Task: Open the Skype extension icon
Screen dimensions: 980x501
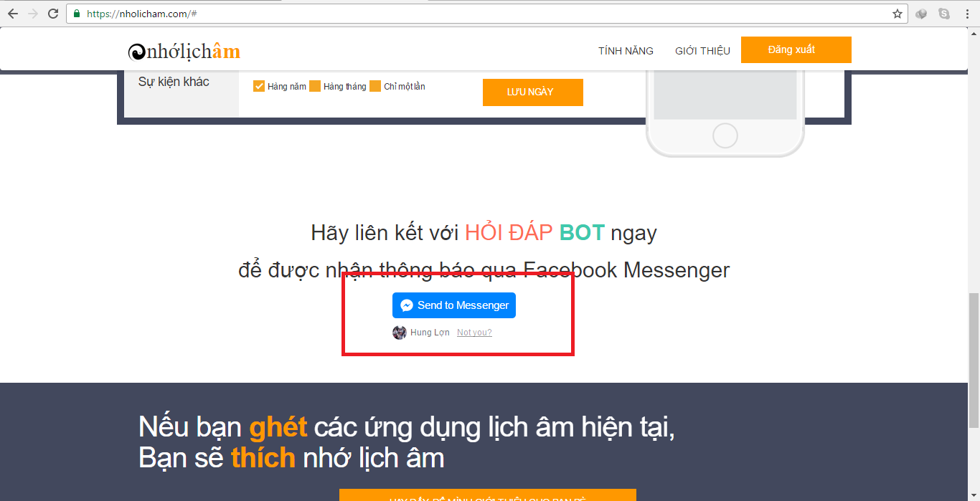Action: coord(944,14)
